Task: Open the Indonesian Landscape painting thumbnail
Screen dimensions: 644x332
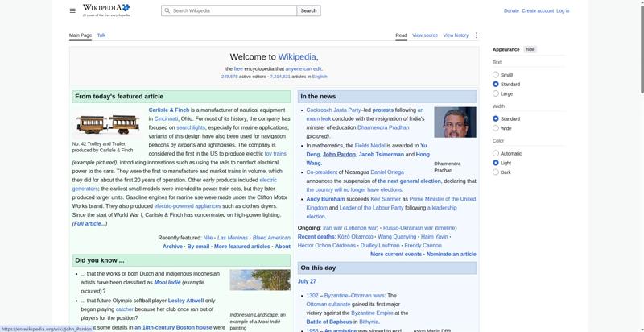Action: [260, 280]
